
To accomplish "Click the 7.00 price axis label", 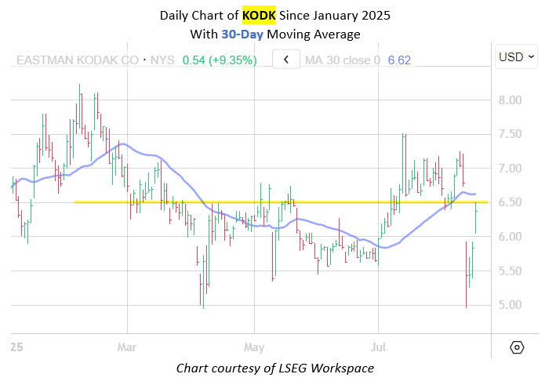I will click(510, 169).
